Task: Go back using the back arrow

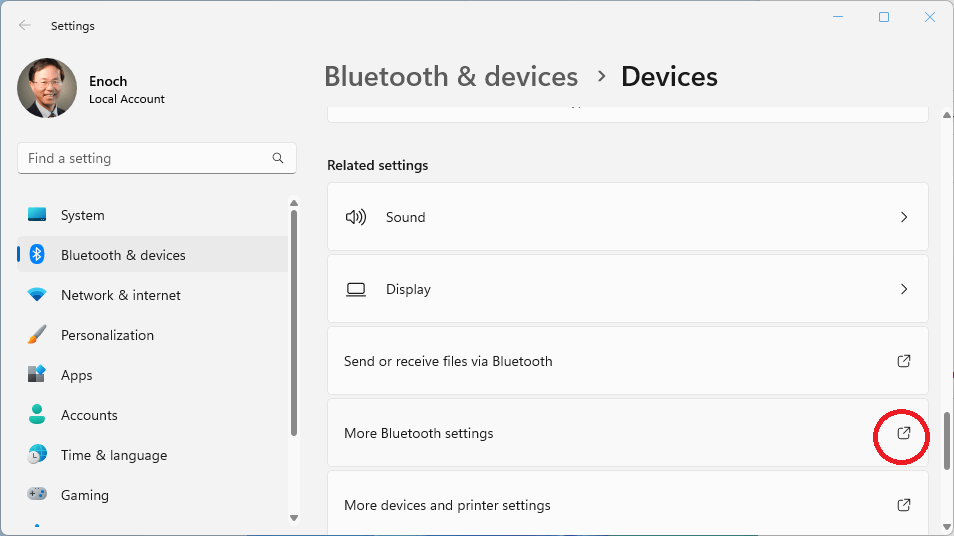Action: [x=25, y=26]
